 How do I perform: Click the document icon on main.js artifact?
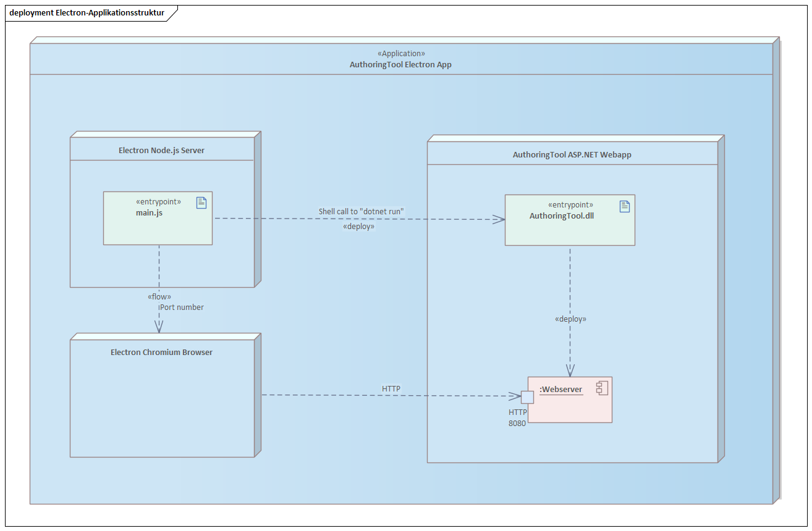point(201,203)
